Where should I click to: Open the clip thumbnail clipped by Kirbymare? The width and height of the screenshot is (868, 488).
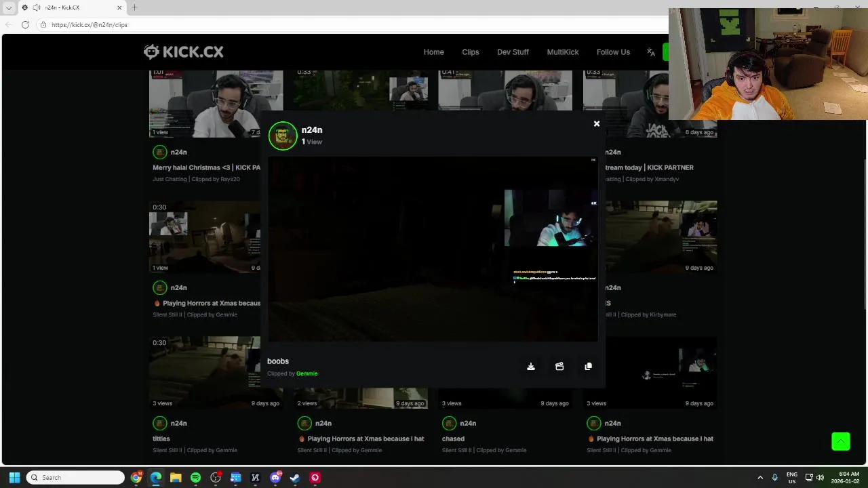(x=660, y=237)
